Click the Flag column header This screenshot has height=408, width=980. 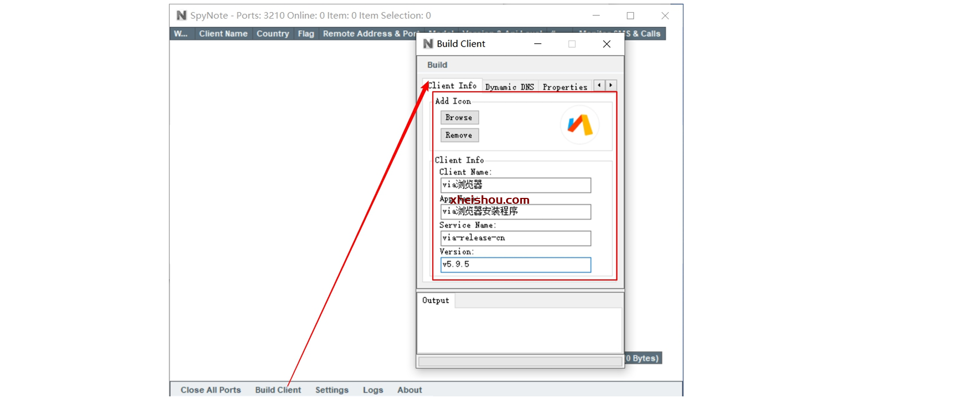306,34
